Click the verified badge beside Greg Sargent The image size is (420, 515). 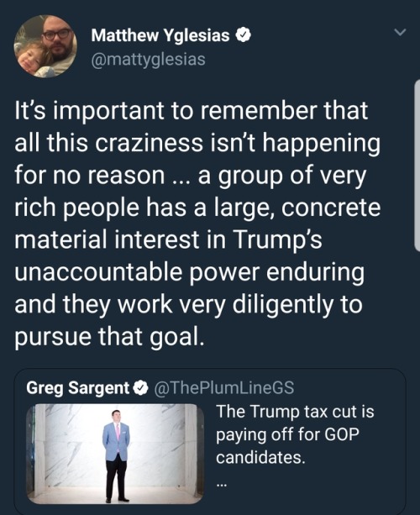[140, 388]
